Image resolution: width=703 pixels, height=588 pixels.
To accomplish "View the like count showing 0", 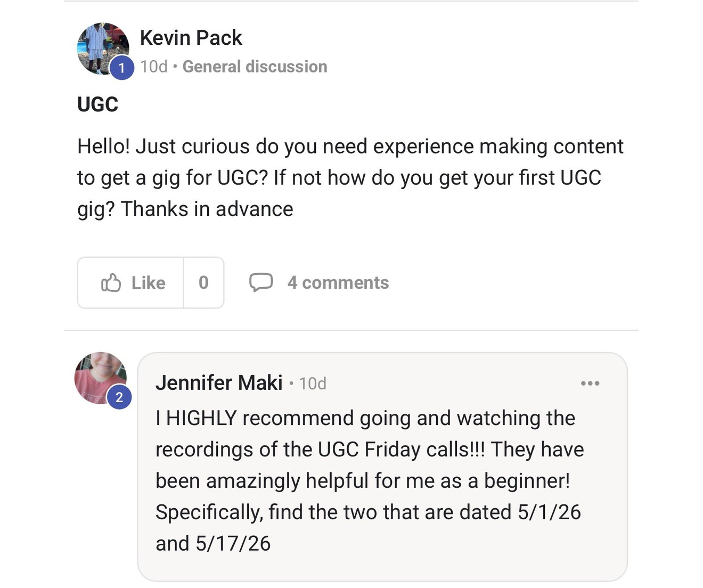I will (203, 283).
